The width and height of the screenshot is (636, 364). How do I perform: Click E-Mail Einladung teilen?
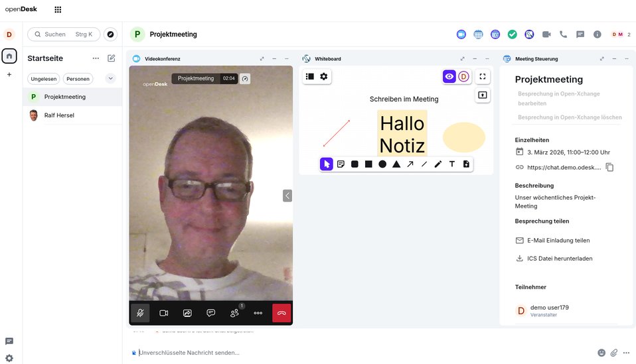pyautogui.click(x=558, y=241)
